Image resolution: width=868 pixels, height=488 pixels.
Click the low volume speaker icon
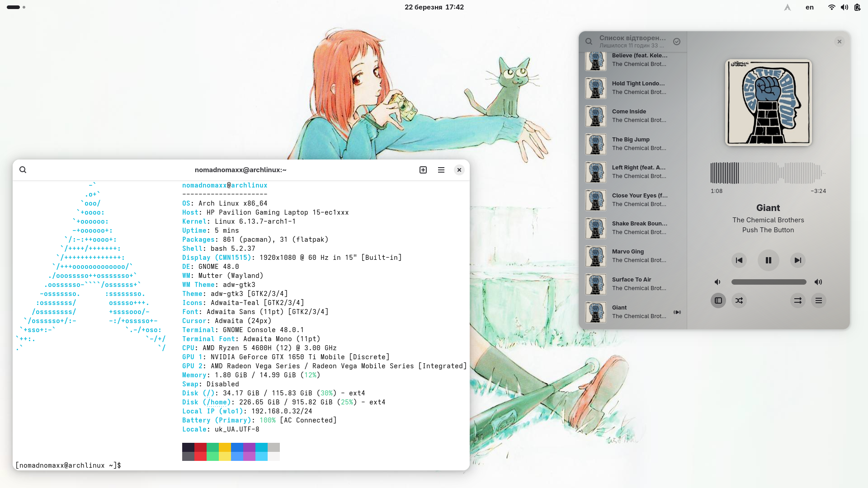coord(717,282)
